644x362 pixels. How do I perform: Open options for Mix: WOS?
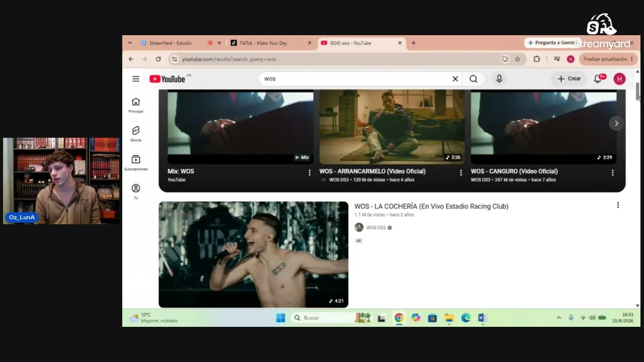(x=309, y=173)
